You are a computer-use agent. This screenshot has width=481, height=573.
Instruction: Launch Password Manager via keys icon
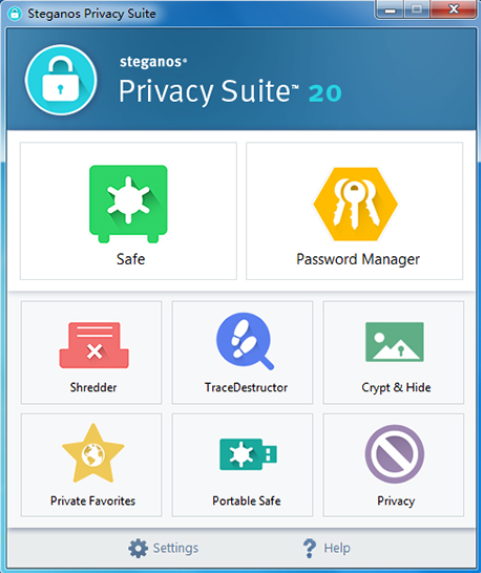pyautogui.click(x=355, y=204)
